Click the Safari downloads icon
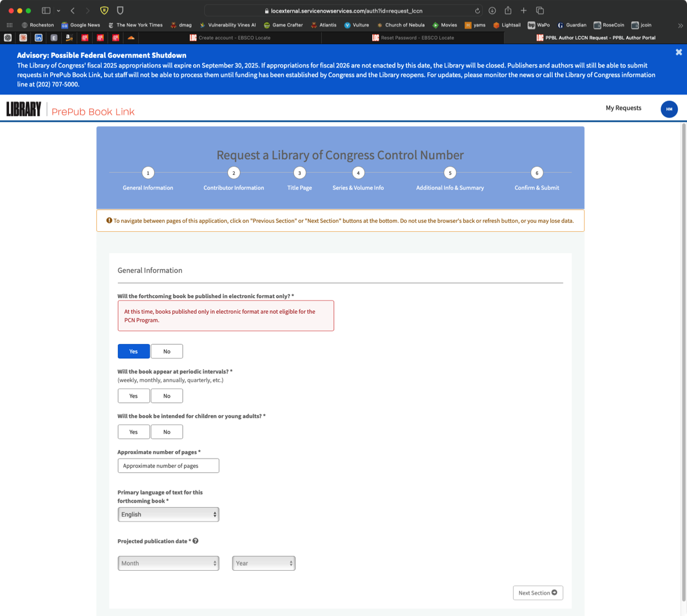This screenshot has width=687, height=616. coord(492,11)
